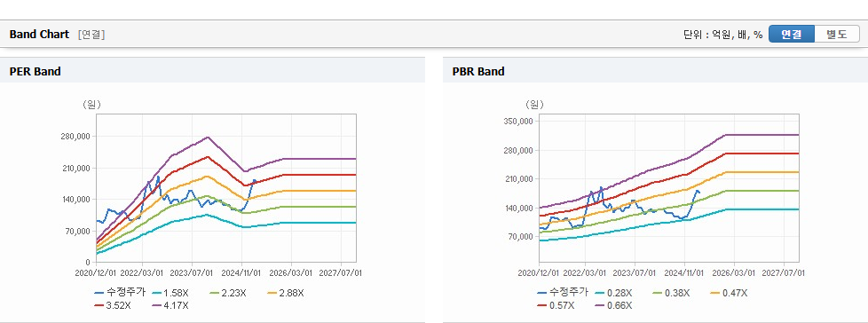The image size is (868, 323).
Task: Toggle 수정주가 series in PBR Band legend
Action: click(563, 293)
